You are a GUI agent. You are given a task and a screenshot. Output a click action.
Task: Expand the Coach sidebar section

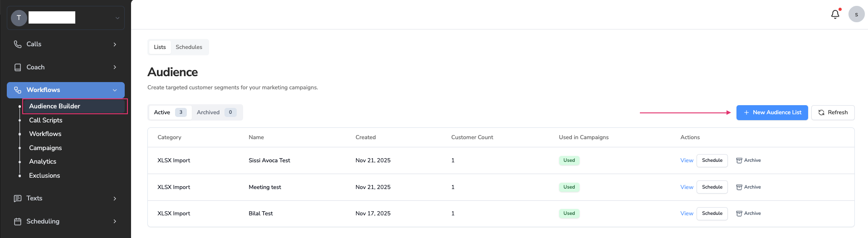click(x=115, y=67)
